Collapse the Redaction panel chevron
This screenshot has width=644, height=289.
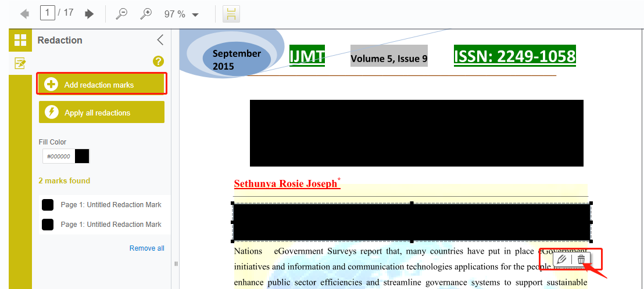pyautogui.click(x=160, y=40)
